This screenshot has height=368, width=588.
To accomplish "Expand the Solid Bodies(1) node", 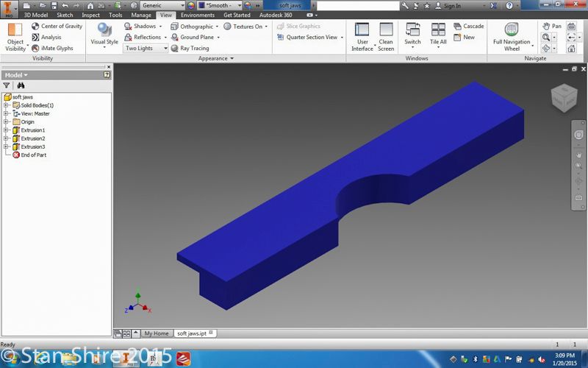I will point(6,105).
